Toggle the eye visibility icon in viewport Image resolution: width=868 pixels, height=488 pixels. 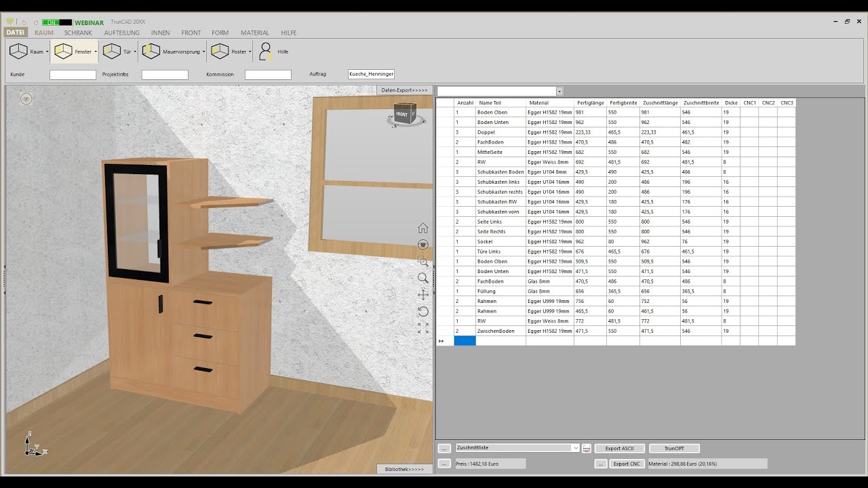26,99
